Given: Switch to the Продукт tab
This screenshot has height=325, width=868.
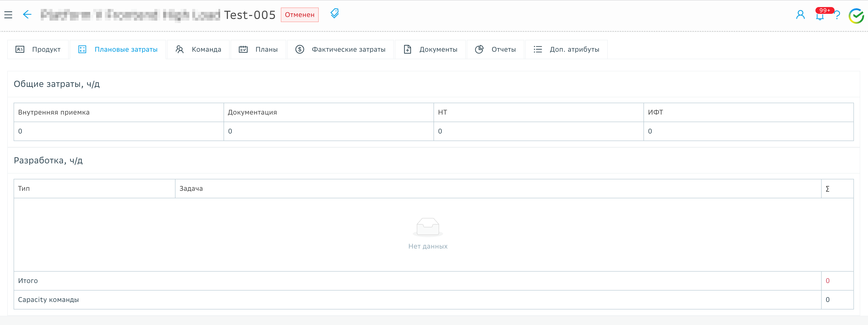Looking at the screenshot, I should pos(38,50).
